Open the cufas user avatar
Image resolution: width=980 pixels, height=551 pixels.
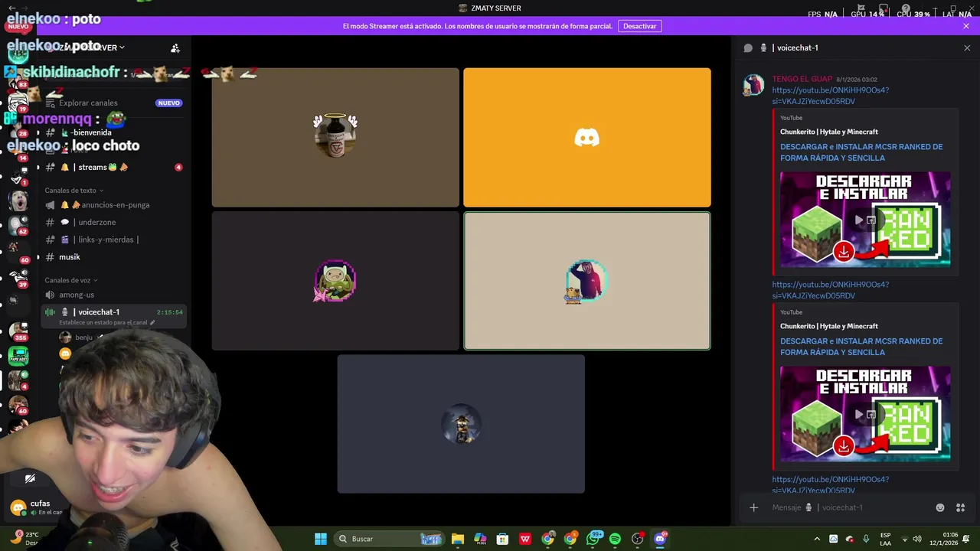(18, 507)
